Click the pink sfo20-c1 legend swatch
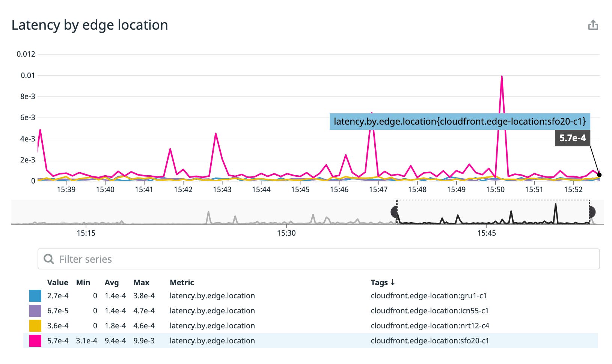The image size is (612, 364). [35, 341]
